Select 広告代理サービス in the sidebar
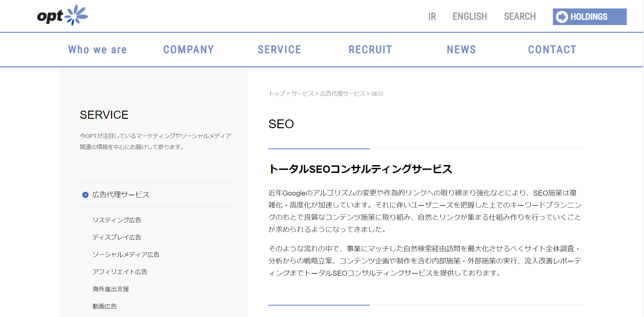Image resolution: width=644 pixels, height=317 pixels. [x=156, y=195]
